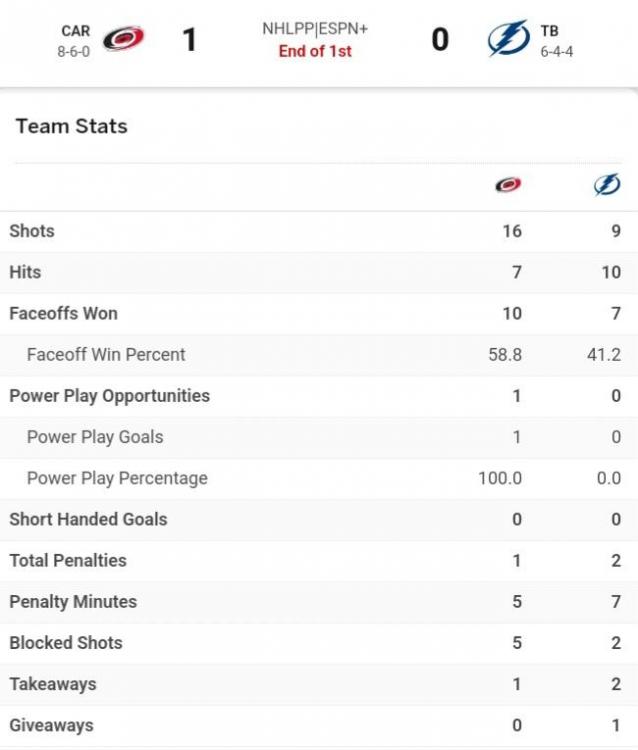Select the Short Handed Goals row
This screenshot has width=638, height=750.
pos(88,519)
